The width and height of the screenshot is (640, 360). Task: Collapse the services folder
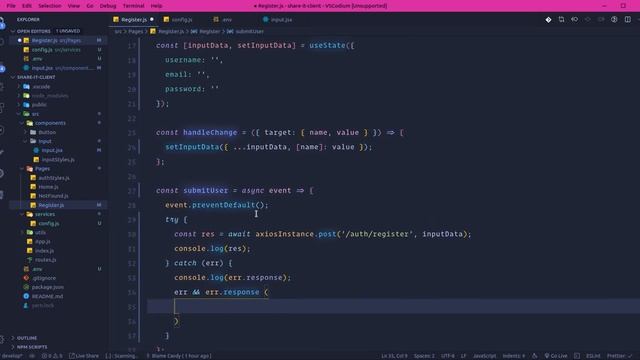coord(45,214)
